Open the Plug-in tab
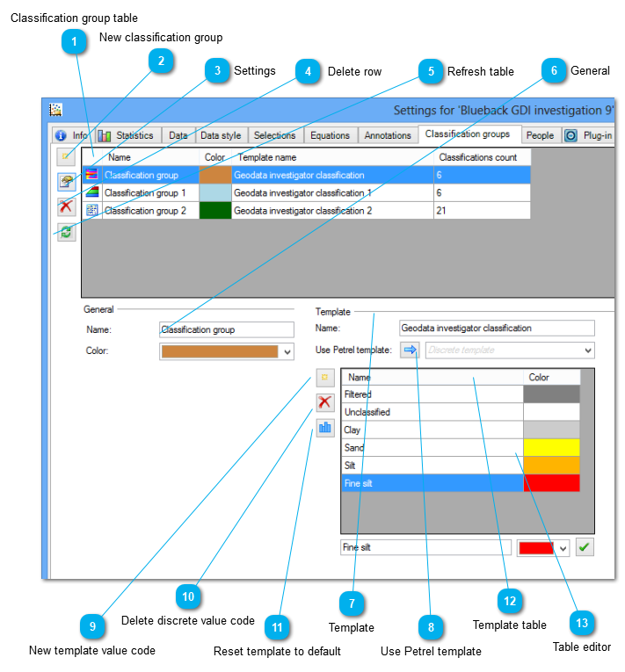Screen dimensions: 625x672 (x=589, y=135)
